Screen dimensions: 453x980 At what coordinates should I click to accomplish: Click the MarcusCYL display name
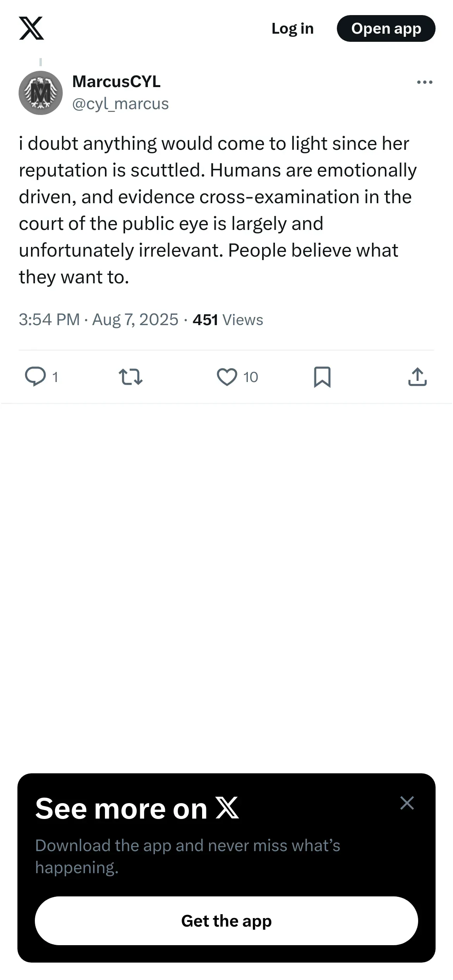point(116,82)
